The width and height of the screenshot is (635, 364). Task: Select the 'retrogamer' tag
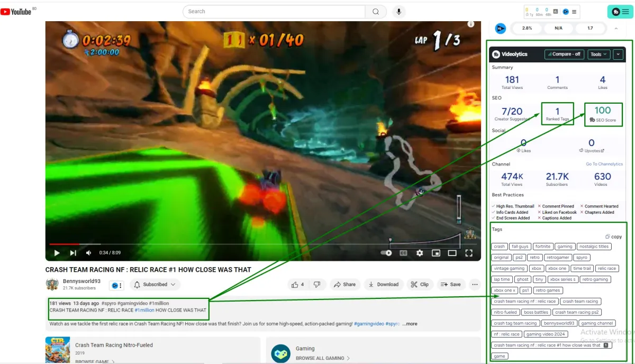click(x=558, y=258)
